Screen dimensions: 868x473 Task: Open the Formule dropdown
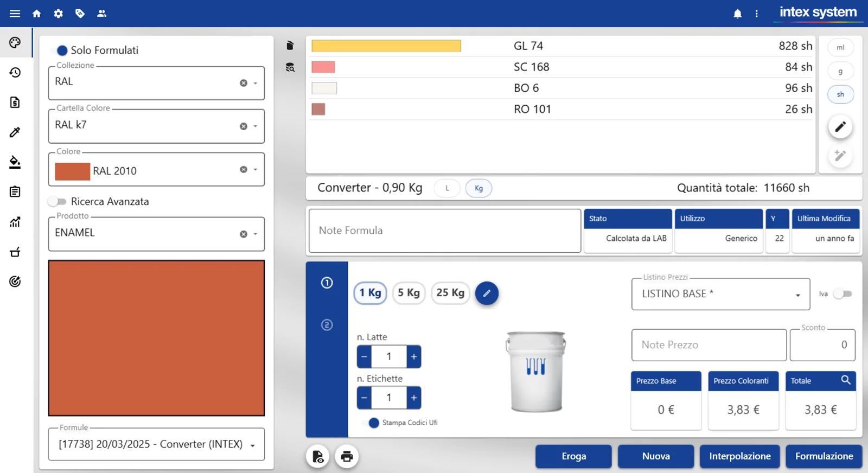[156, 444]
